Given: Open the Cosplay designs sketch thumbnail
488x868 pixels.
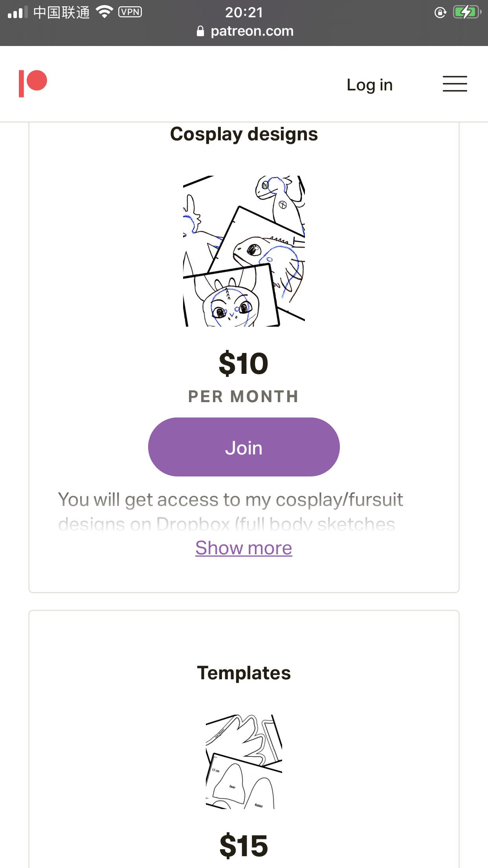Looking at the screenshot, I should pos(244,251).
